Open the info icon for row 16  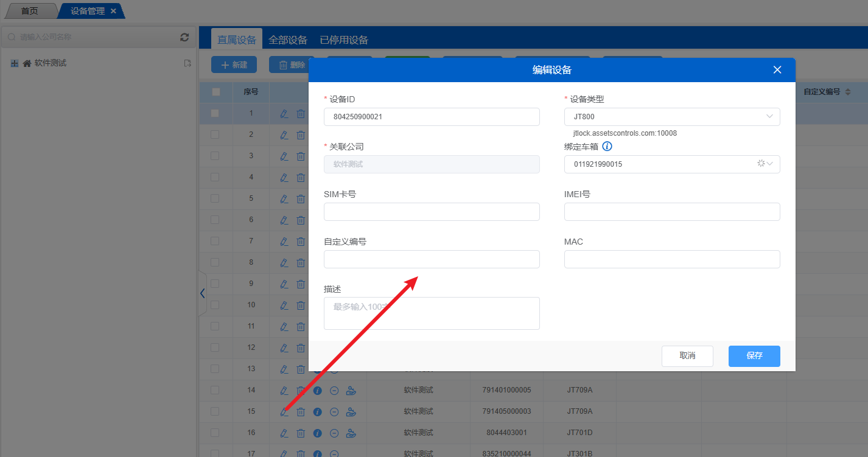[317, 433]
